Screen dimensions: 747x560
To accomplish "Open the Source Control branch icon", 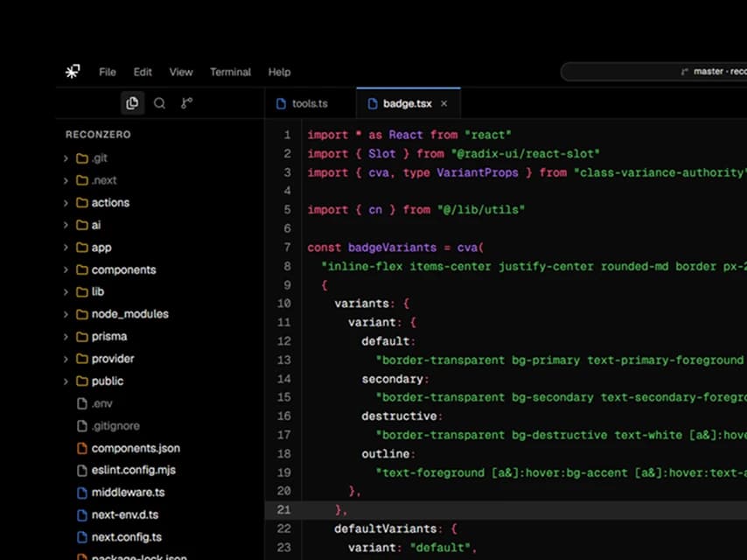I will pyautogui.click(x=187, y=103).
